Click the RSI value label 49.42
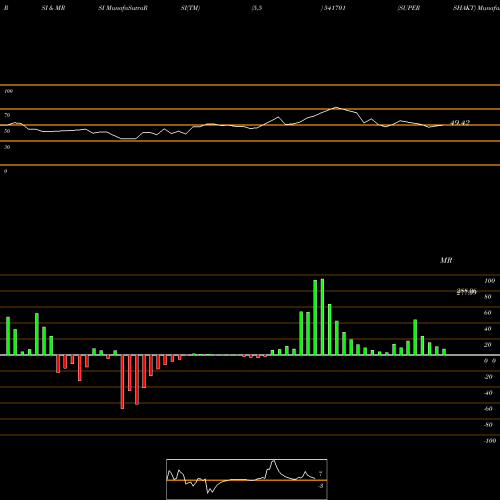The height and width of the screenshot is (500, 500). coord(460,123)
